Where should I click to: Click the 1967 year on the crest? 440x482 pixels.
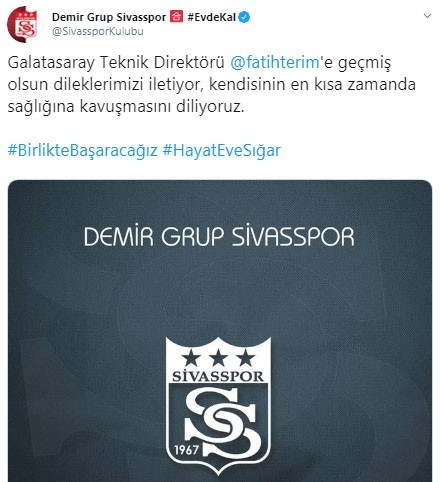pyautogui.click(x=187, y=450)
